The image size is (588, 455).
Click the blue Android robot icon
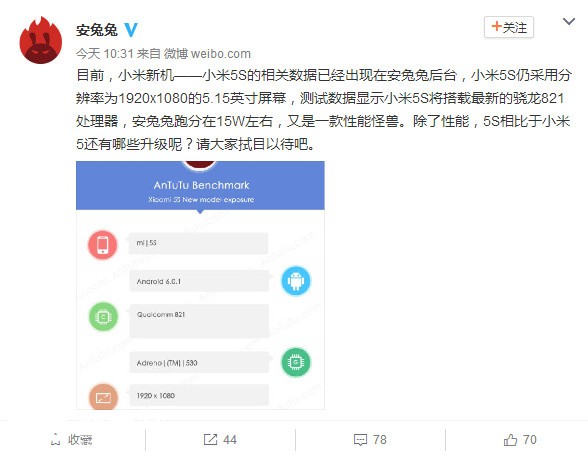pos(296,281)
